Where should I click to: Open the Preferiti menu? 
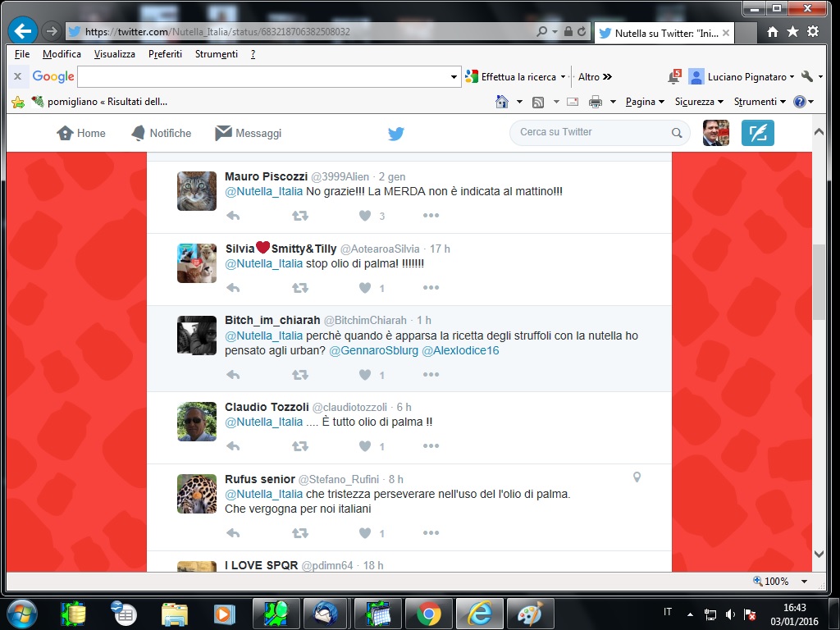click(x=165, y=54)
